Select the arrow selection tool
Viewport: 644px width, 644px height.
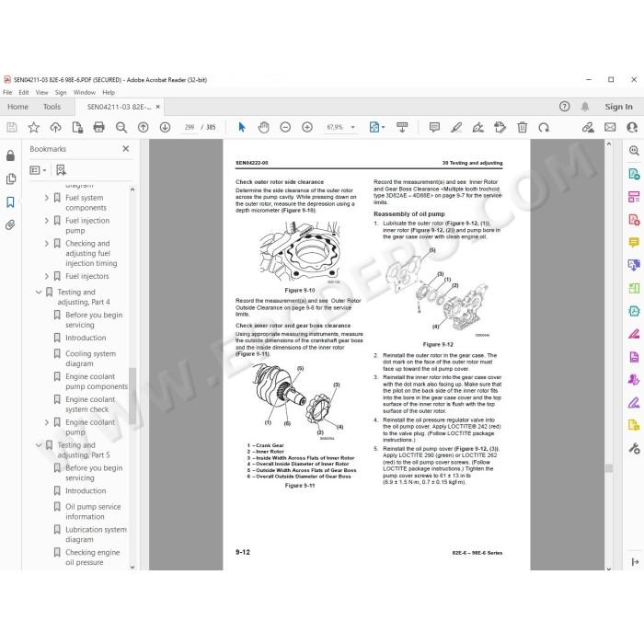241,127
